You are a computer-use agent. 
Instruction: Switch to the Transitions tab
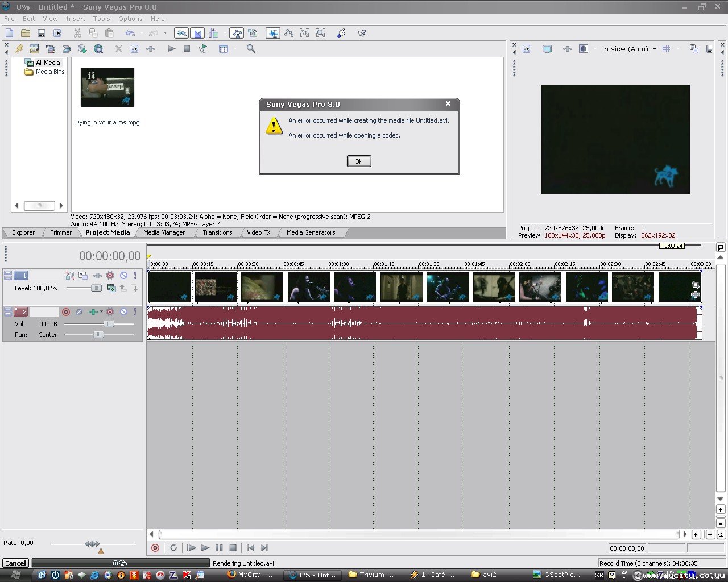pos(217,232)
